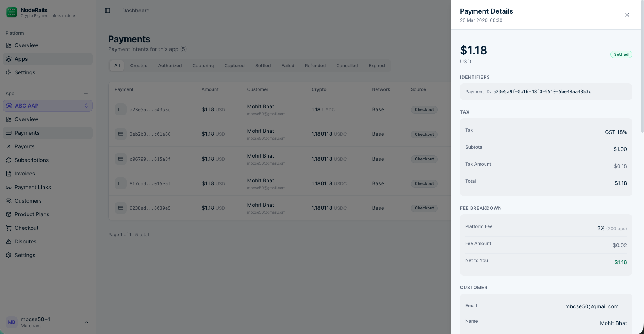Open Product Plans page
Image resolution: width=644 pixels, height=334 pixels.
(x=32, y=214)
